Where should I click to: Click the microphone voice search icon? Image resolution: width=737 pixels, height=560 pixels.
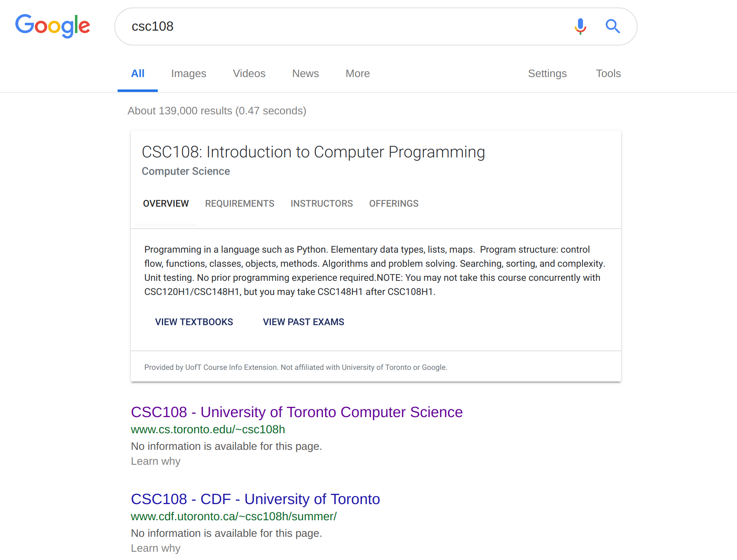click(580, 26)
